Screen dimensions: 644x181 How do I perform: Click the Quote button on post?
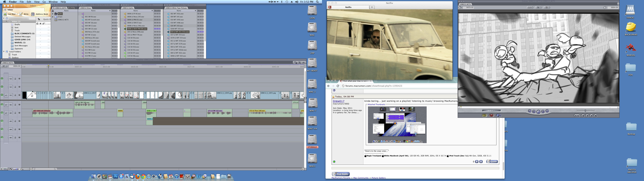pyautogui.click(x=492, y=162)
